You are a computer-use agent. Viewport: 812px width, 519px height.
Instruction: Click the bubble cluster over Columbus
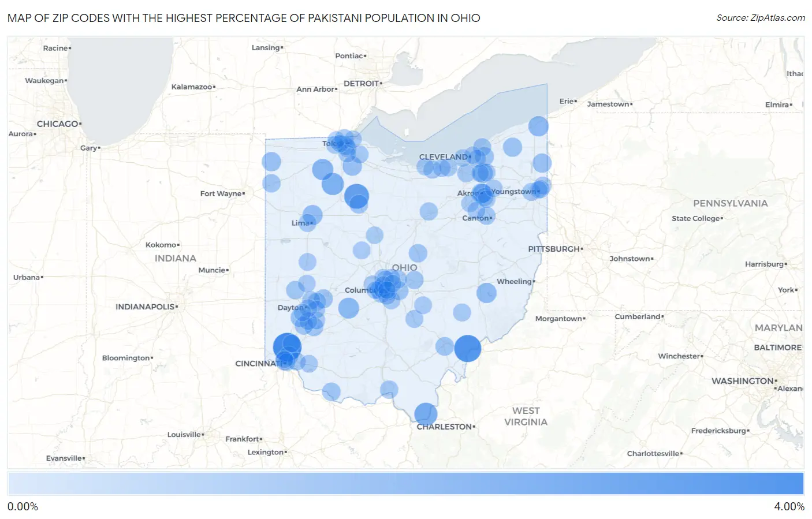[x=385, y=287]
